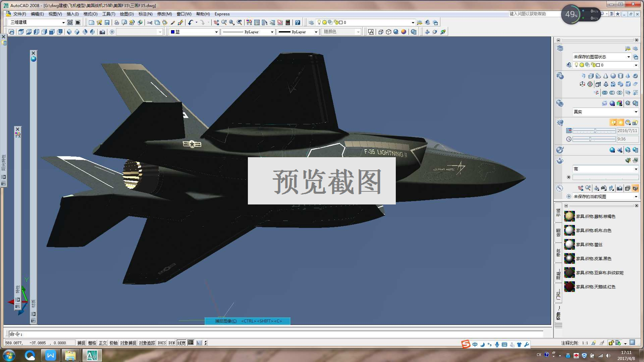Toggle 线宽 lineweight display in status bar
The width and height of the screenshot is (644, 362).
[181, 343]
